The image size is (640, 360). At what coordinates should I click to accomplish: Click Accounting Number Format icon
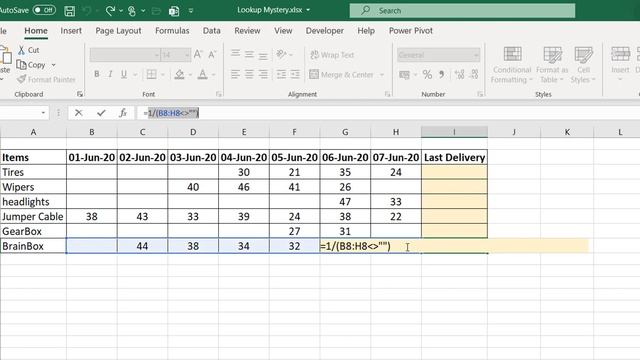404,74
